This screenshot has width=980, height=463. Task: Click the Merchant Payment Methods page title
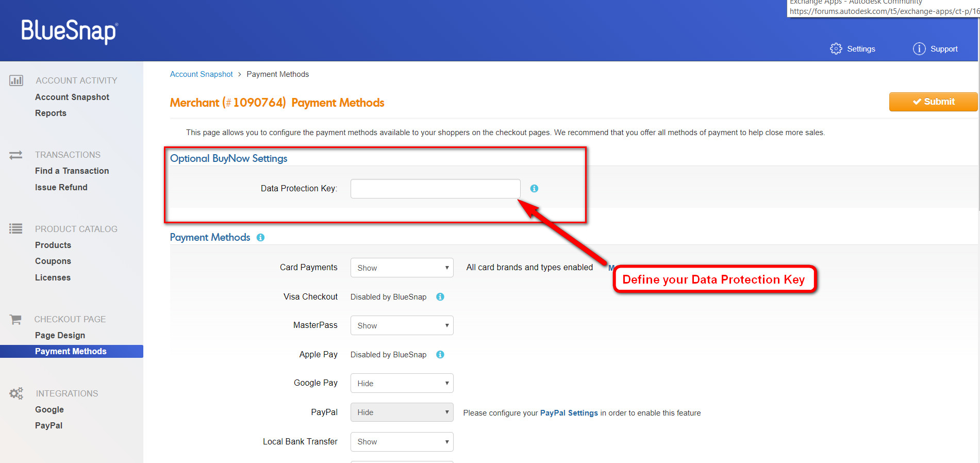pyautogui.click(x=277, y=103)
